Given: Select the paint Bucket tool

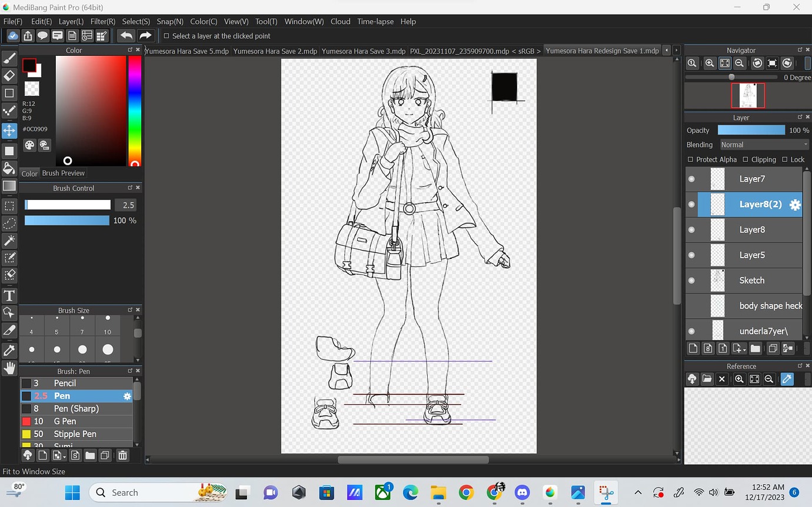Looking at the screenshot, I should [x=9, y=169].
